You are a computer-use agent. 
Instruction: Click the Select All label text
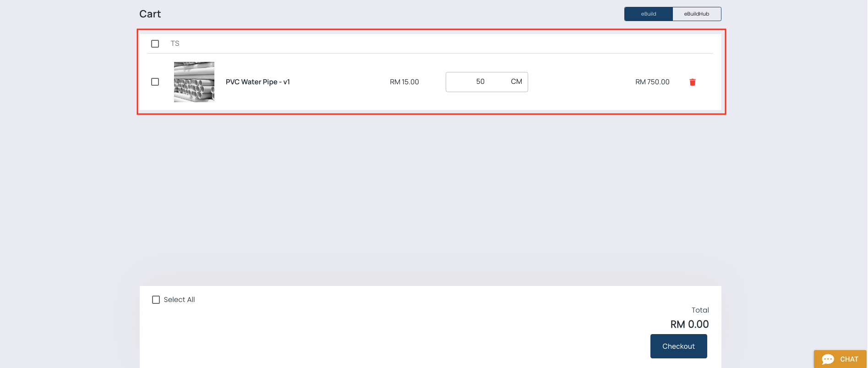coord(179,300)
